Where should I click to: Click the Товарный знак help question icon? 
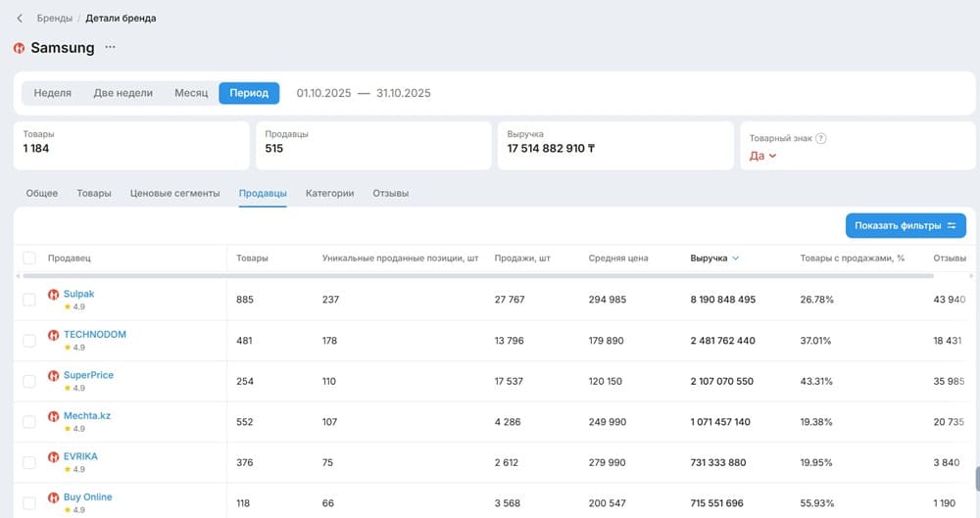tap(821, 138)
